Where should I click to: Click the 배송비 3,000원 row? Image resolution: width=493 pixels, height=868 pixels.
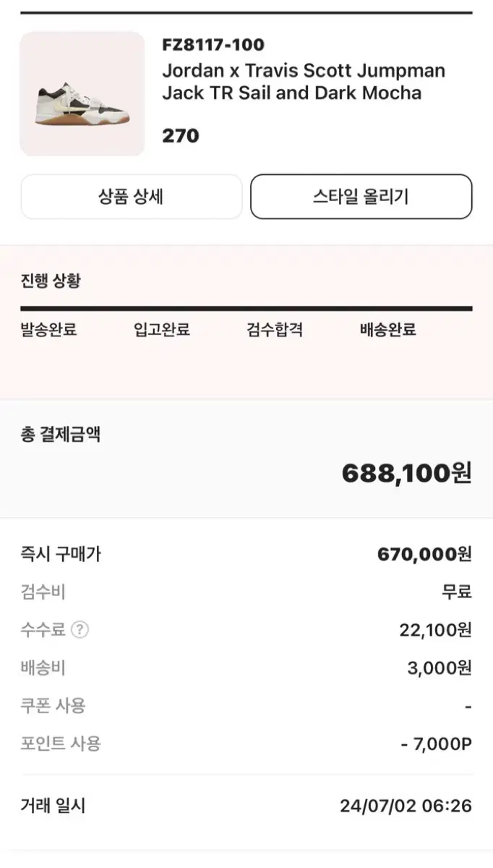(246, 668)
